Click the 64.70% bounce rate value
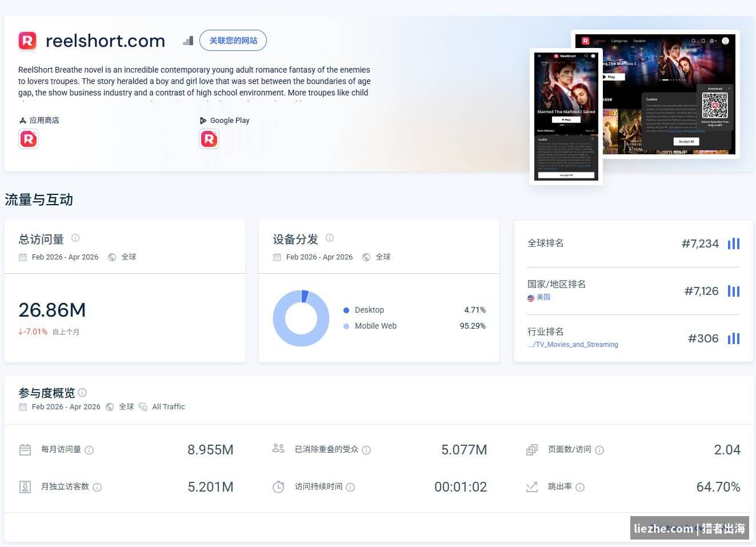Viewport: 756px width, 547px height. coord(718,488)
